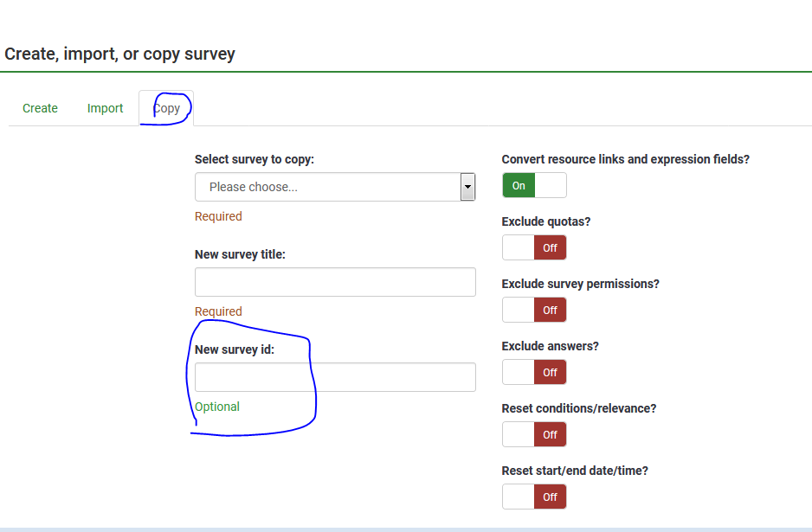812x532 pixels.
Task: Focus the New survey title field
Action: click(x=335, y=282)
